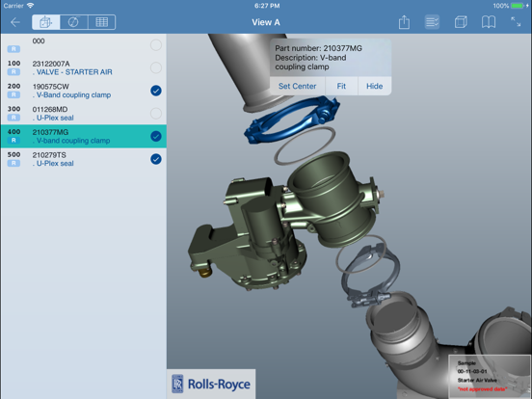This screenshot has height=399, width=532.
Task: Check the 011268MD U-Plex seal circle
Action: [156, 114]
